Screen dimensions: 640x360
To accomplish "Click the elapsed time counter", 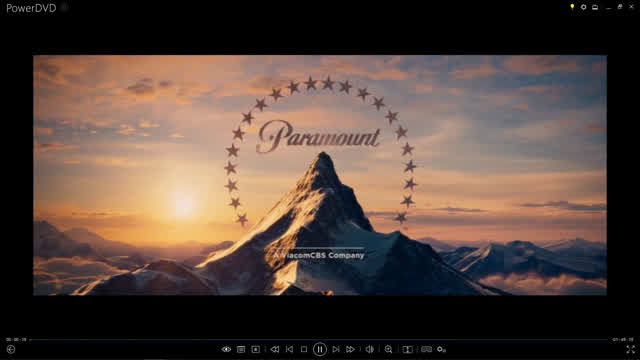I will click(16, 340).
